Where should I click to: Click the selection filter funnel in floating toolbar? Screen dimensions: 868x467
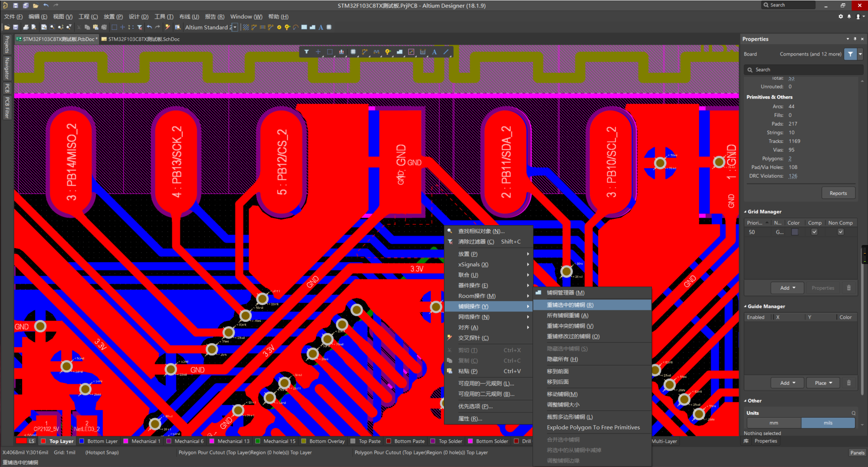coord(307,52)
